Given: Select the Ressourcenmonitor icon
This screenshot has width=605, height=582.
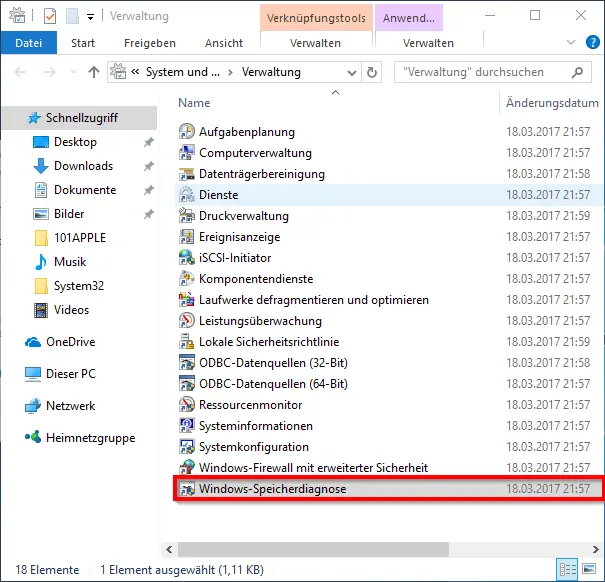Looking at the screenshot, I should tap(187, 405).
